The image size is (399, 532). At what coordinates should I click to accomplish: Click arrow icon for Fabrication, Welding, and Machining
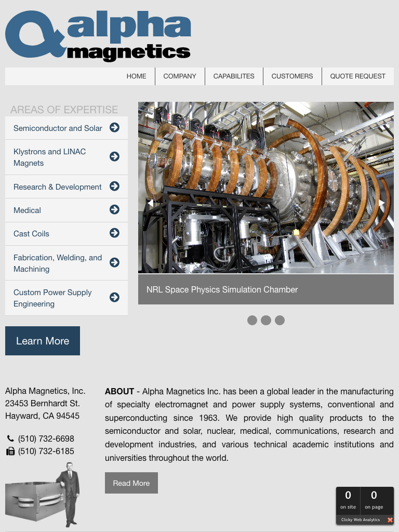pyautogui.click(x=115, y=262)
